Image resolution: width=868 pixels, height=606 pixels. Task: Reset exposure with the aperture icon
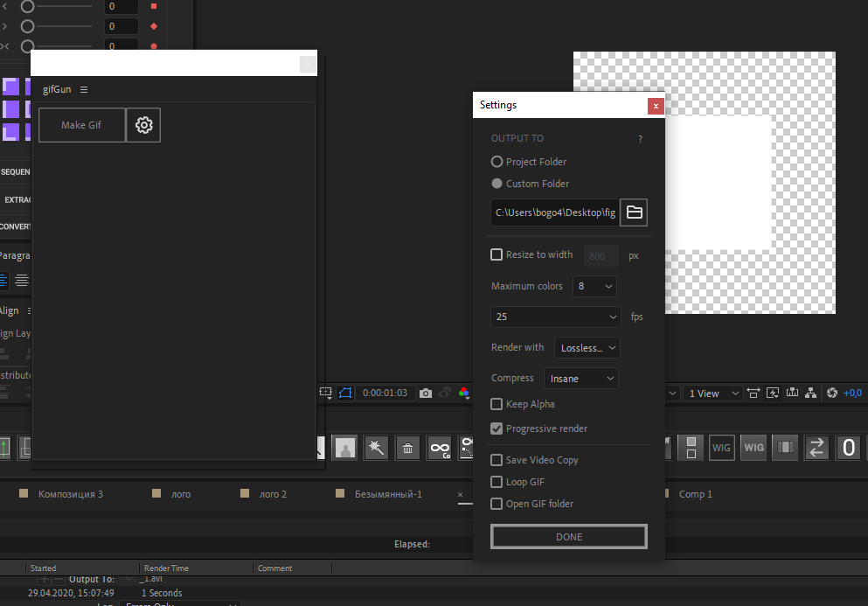(x=831, y=393)
